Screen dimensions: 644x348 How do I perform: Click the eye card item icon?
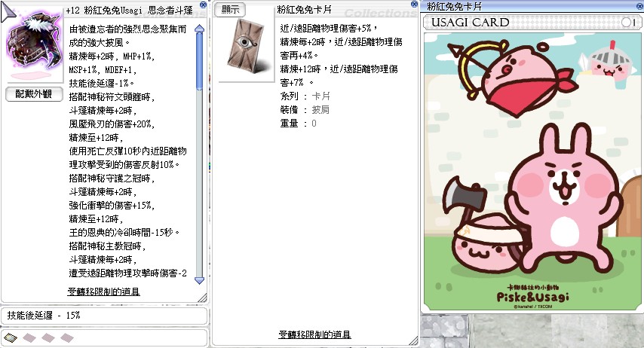(x=247, y=45)
